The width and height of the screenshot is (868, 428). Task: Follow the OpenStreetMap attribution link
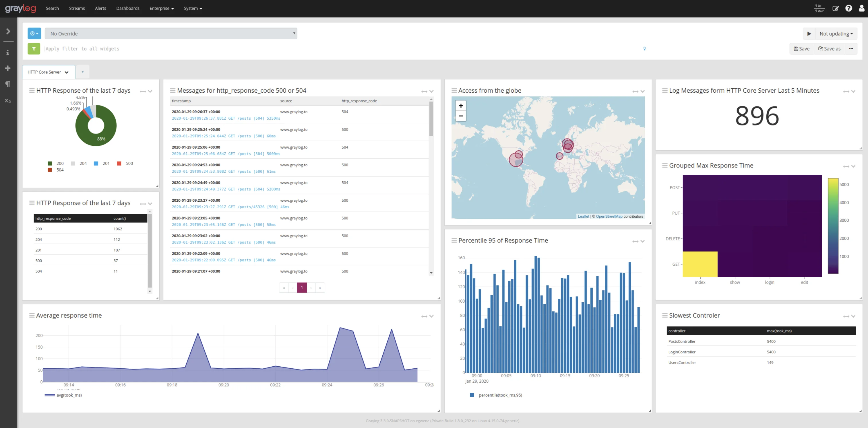609,216
